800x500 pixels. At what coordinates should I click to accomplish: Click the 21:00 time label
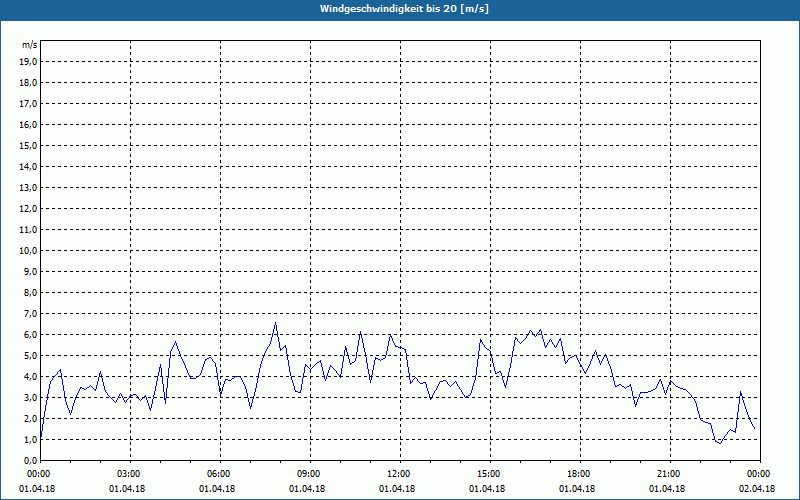668,474
